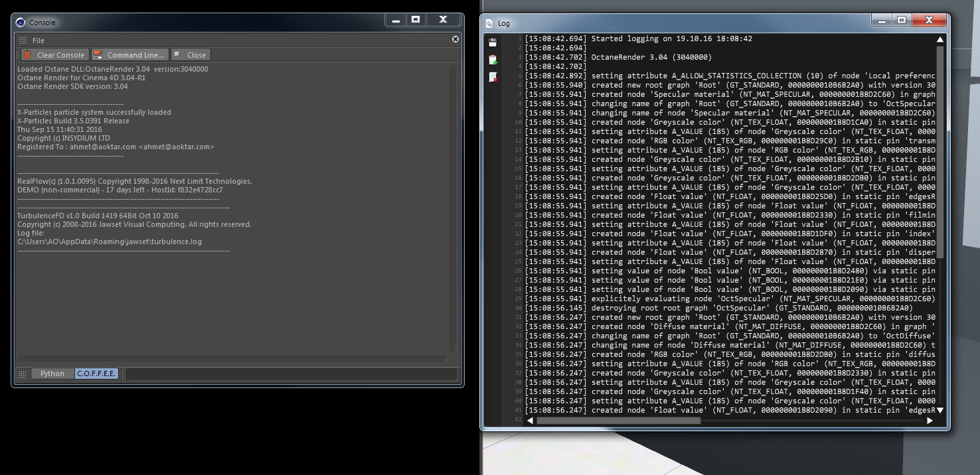This screenshot has width=980, height=475.
Task: Click the Log window scroll right arrow
Action: pos(930,421)
